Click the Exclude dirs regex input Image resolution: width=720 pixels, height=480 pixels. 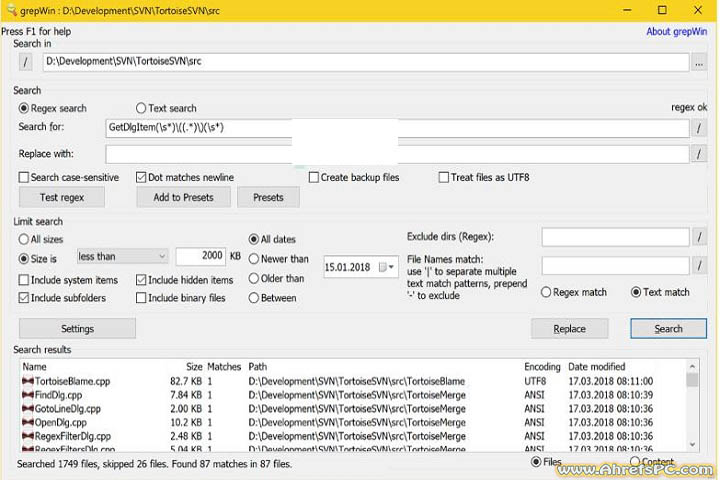coord(615,237)
